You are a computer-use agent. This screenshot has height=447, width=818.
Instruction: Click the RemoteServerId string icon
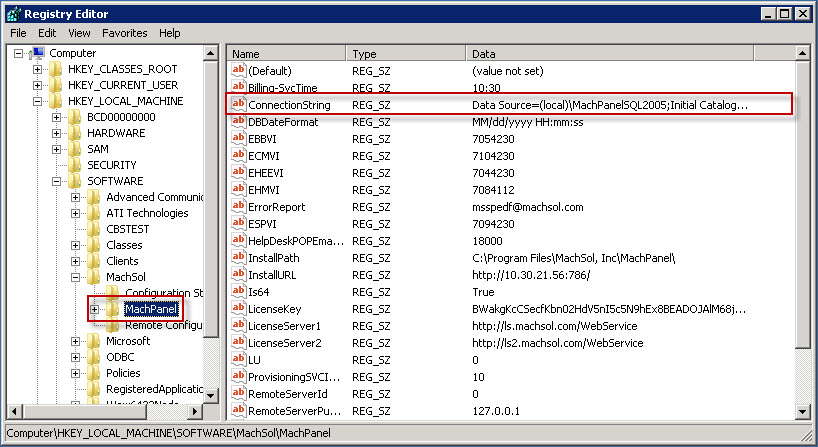point(238,393)
